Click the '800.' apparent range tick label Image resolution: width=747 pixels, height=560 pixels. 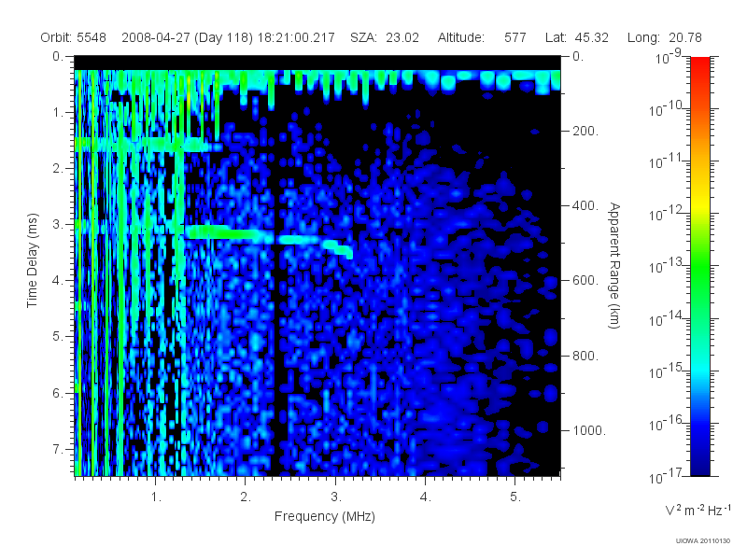[x=585, y=356]
